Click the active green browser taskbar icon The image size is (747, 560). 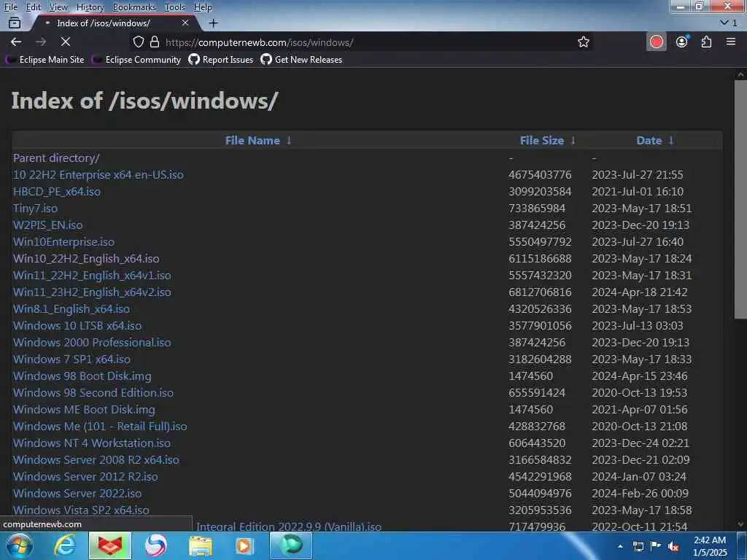pos(291,545)
